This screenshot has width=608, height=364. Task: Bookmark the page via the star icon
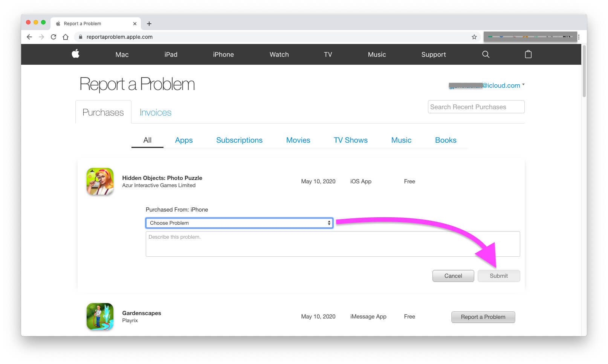pyautogui.click(x=474, y=37)
